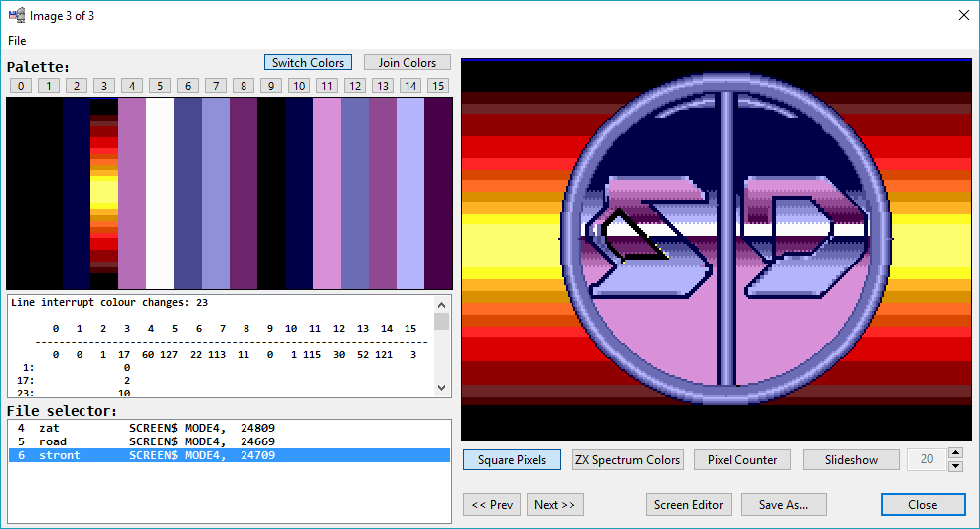Select file 5 'road' in file selector
Image resolution: width=980 pixels, height=529 pixels.
tap(230, 441)
